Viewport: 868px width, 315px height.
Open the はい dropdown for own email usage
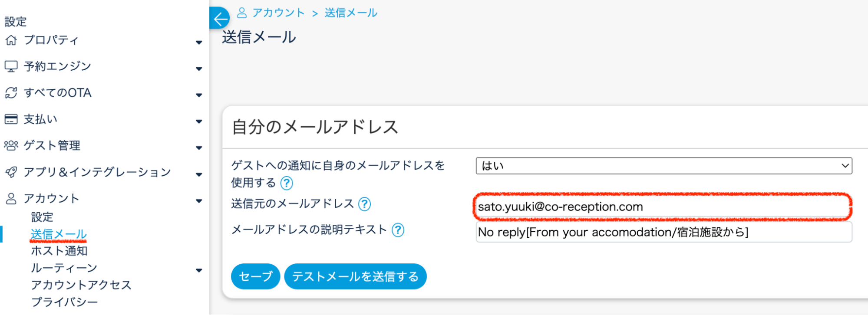click(663, 166)
